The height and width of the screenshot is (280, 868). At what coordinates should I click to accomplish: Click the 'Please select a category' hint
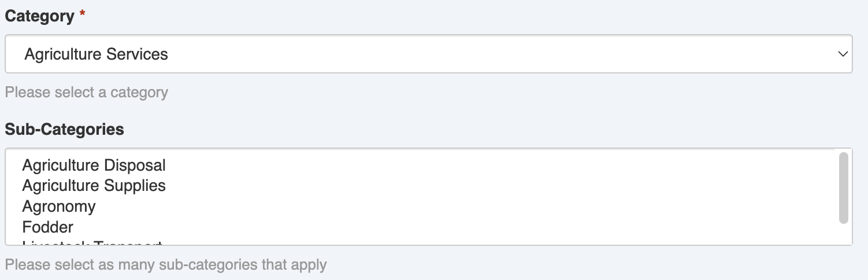[x=87, y=92]
